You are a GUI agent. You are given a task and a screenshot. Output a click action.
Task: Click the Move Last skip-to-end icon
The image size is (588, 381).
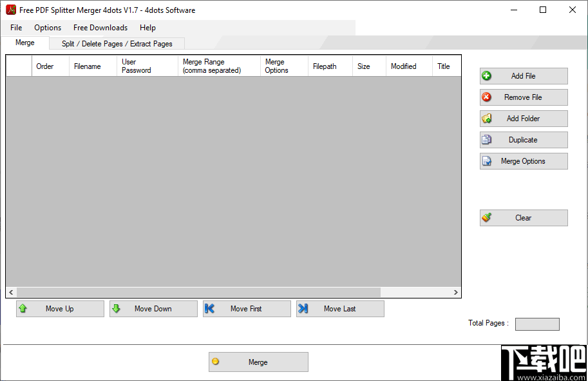pos(304,309)
